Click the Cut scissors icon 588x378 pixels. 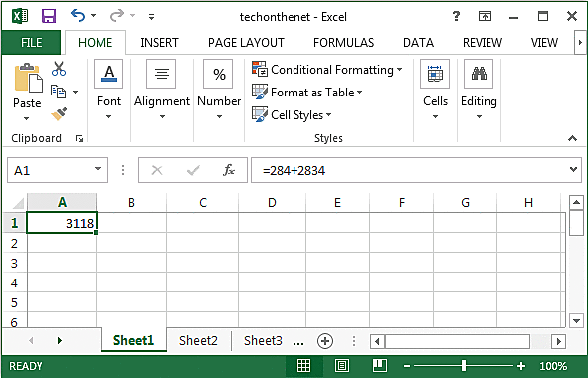coord(59,69)
